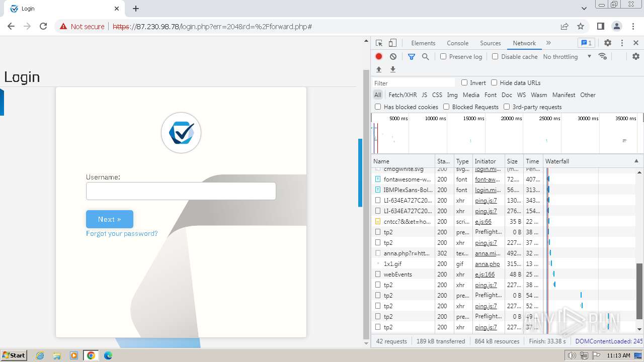The width and height of the screenshot is (644, 362).
Task: Import a HAR file
Action: pos(379,69)
